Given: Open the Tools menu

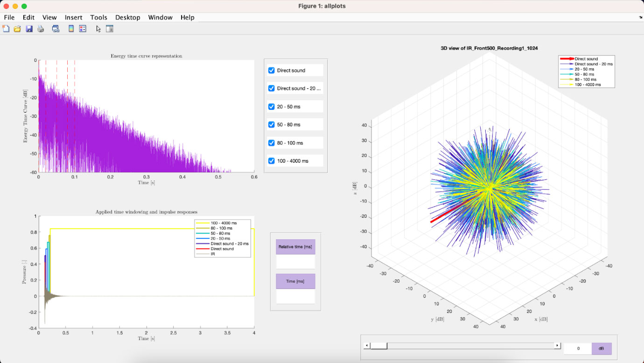Looking at the screenshot, I should click(x=98, y=17).
